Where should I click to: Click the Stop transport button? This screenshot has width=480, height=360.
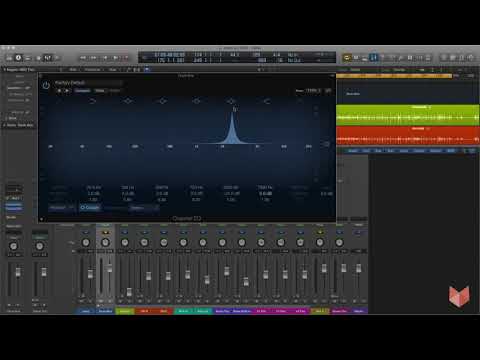tap(105, 58)
